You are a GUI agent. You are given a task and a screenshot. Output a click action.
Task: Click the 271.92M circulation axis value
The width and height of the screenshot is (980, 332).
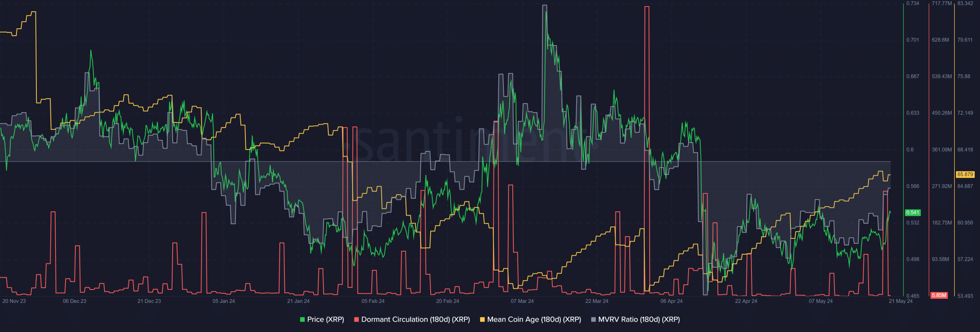[x=942, y=186]
